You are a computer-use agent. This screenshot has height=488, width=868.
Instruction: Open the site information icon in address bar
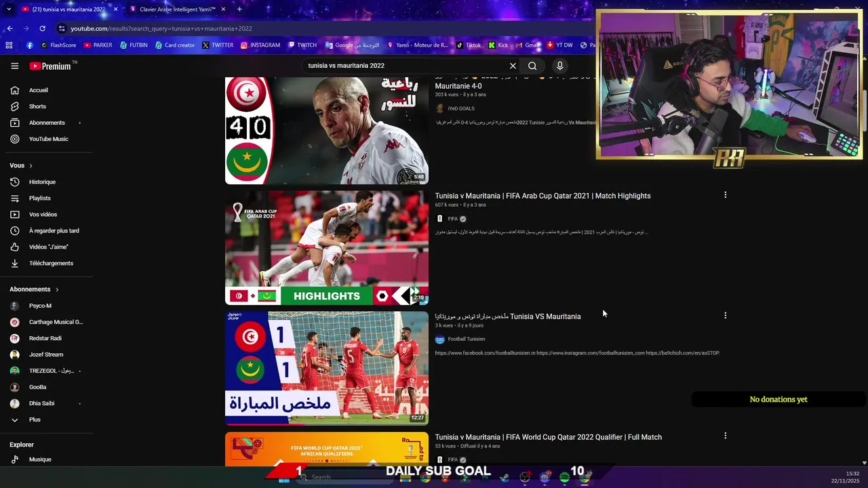tap(62, 28)
